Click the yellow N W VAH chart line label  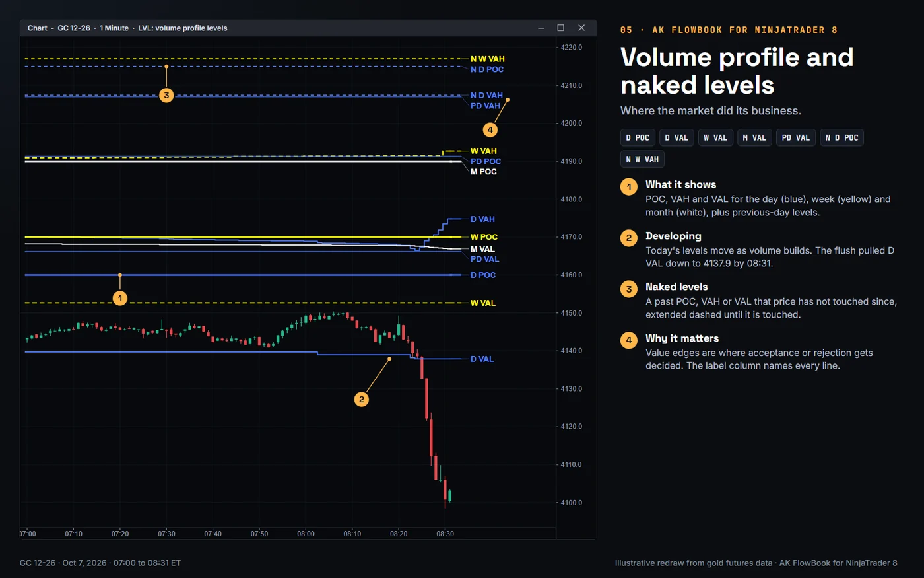tap(487, 59)
